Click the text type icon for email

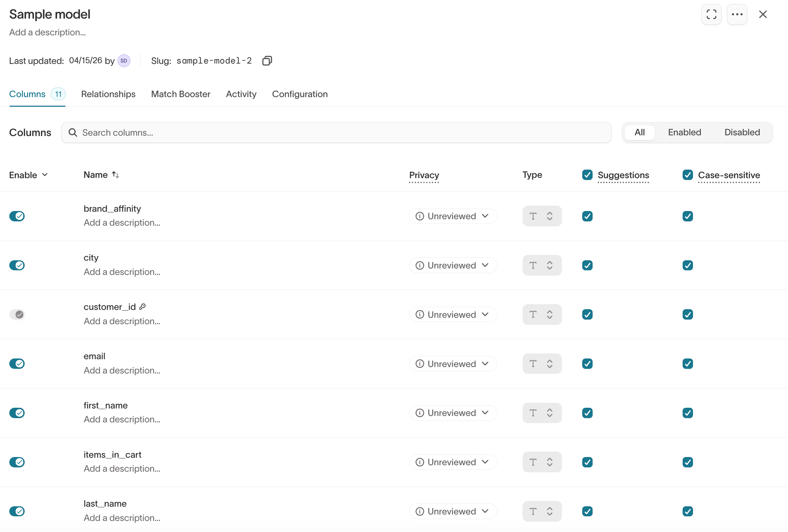(x=533, y=363)
